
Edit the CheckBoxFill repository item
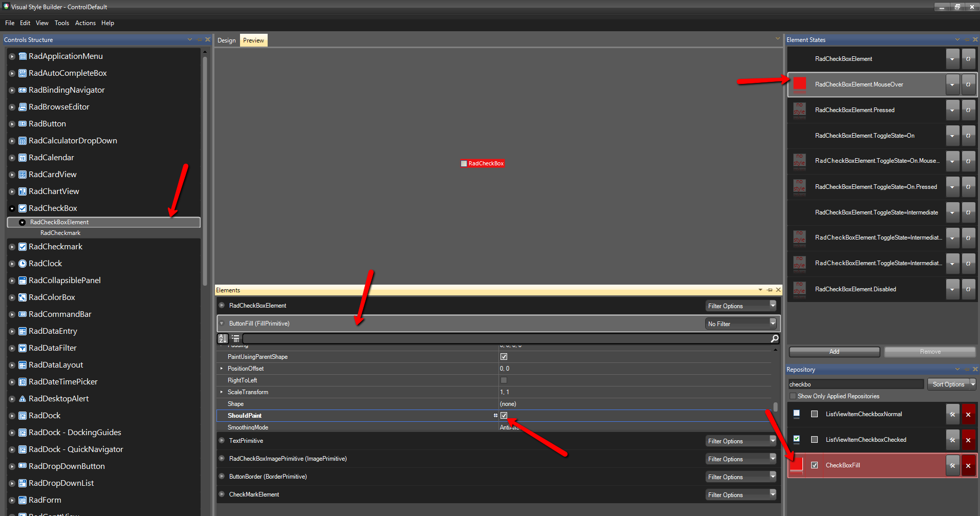(952, 466)
